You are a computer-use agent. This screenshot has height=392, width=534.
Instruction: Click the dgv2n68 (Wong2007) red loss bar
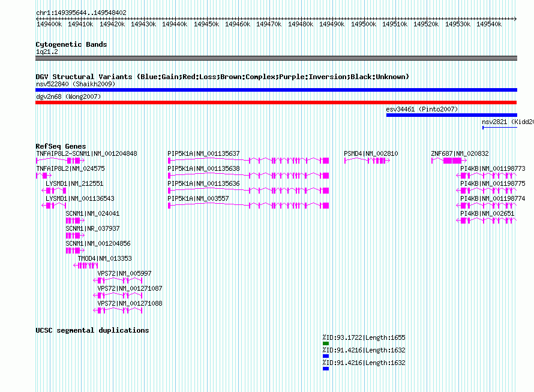[276, 102]
